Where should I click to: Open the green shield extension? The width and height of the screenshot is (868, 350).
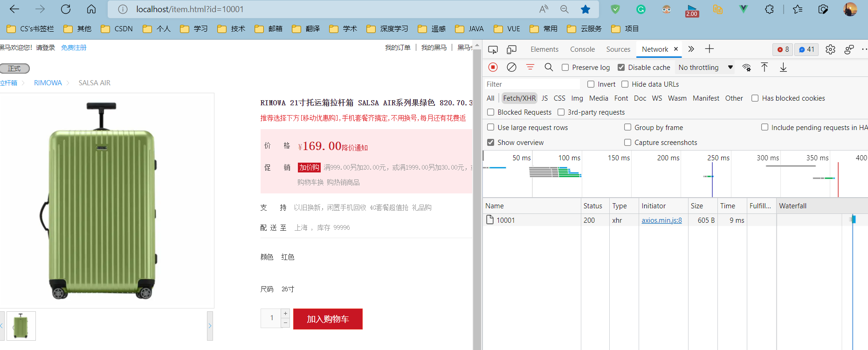point(615,9)
